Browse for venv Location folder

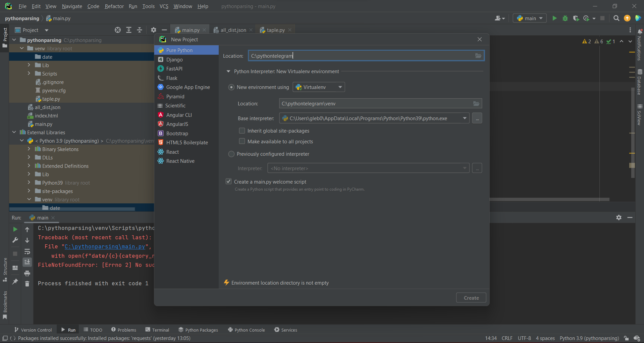click(x=476, y=103)
